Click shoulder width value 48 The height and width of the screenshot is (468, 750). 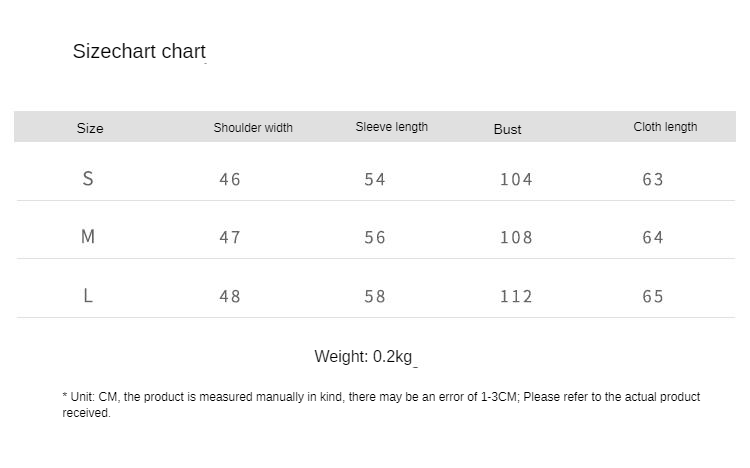pos(230,297)
